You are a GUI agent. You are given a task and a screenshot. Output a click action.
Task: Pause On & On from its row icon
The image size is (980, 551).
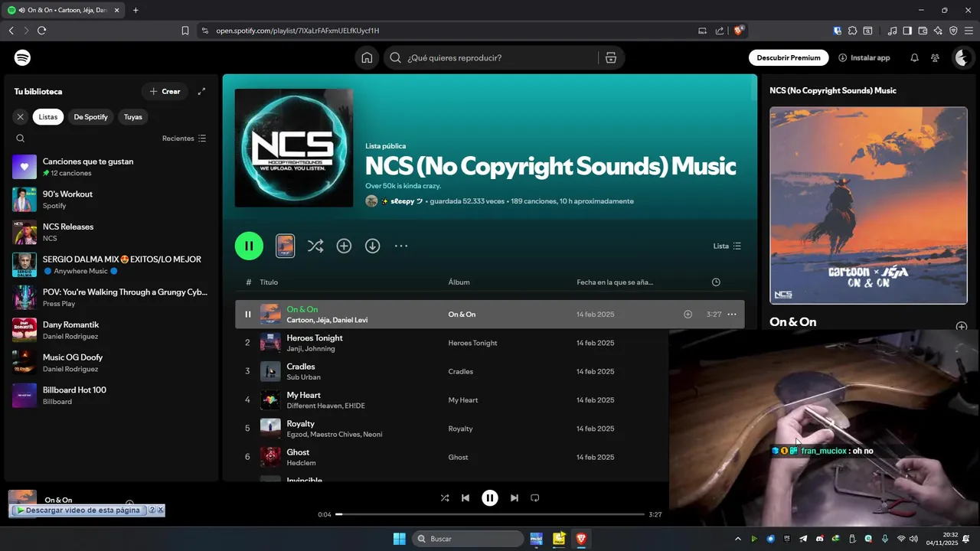247,315
